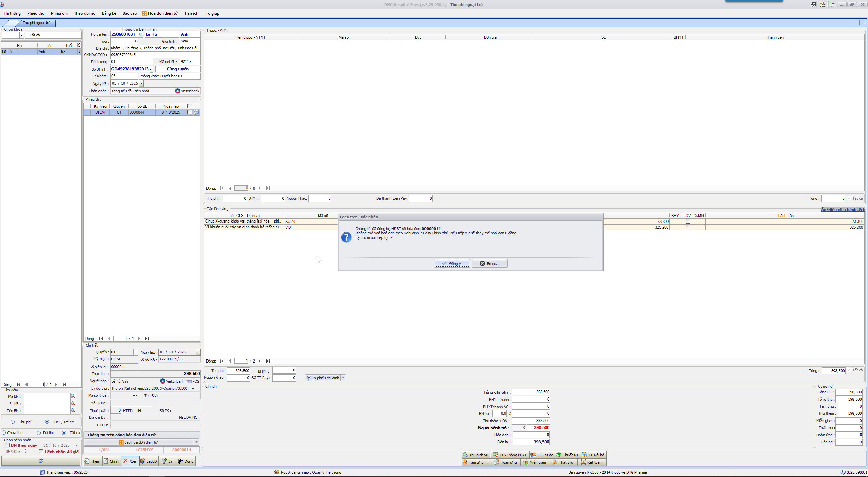Click the Số KB search input field

[47, 403]
